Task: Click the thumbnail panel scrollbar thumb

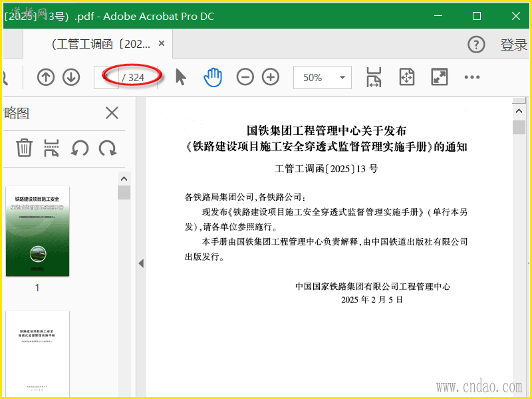Action: [x=124, y=192]
